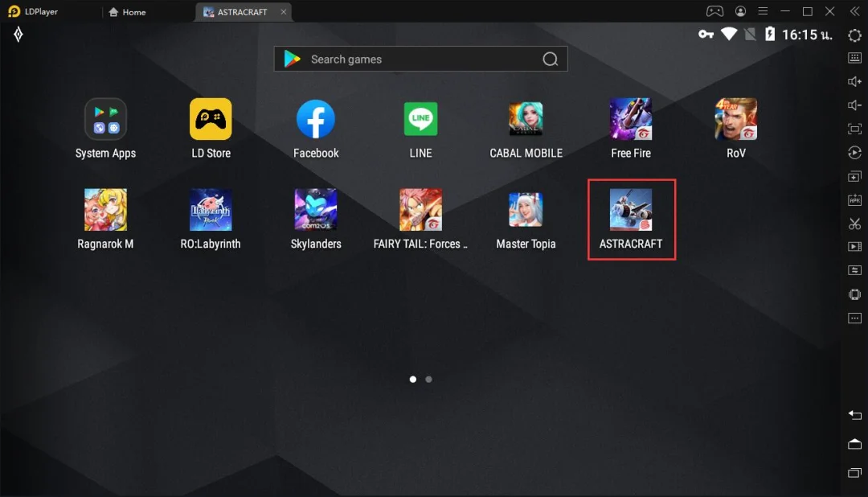868x497 pixels.
Task: Click the Android back button
Action: [854, 415]
